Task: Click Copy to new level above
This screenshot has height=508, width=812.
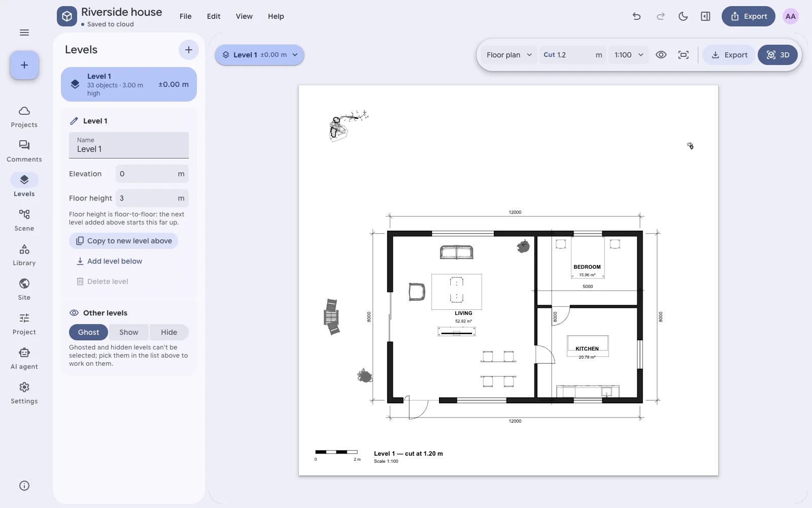Action: (123, 241)
